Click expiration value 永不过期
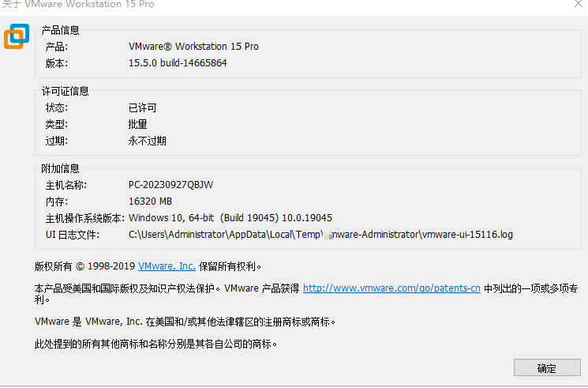Image resolution: width=588 pixels, height=388 pixels. pyautogui.click(x=148, y=141)
